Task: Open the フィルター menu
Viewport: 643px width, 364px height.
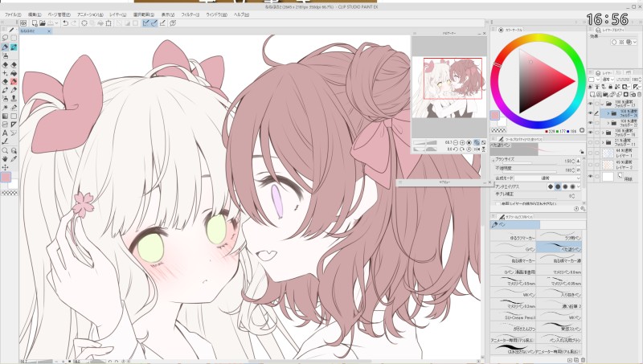Action: tap(190, 14)
